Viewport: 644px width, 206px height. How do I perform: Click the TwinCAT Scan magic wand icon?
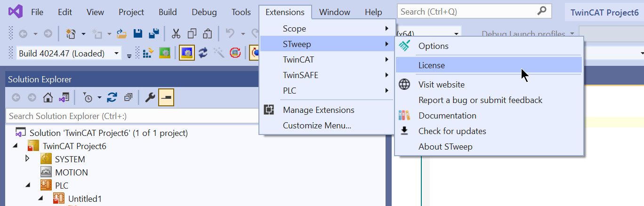click(218, 53)
